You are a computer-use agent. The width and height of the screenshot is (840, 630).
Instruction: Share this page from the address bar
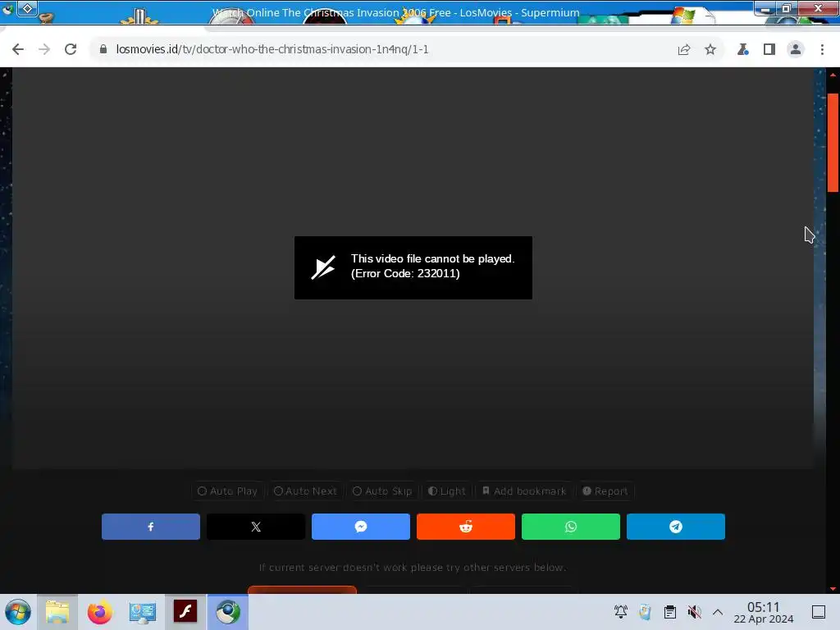coord(684,50)
